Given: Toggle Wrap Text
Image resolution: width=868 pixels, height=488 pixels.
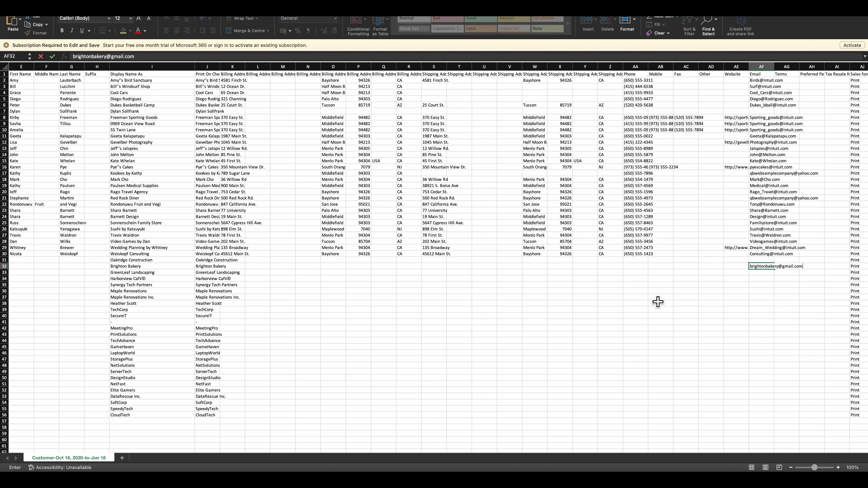Looking at the screenshot, I should [x=242, y=18].
